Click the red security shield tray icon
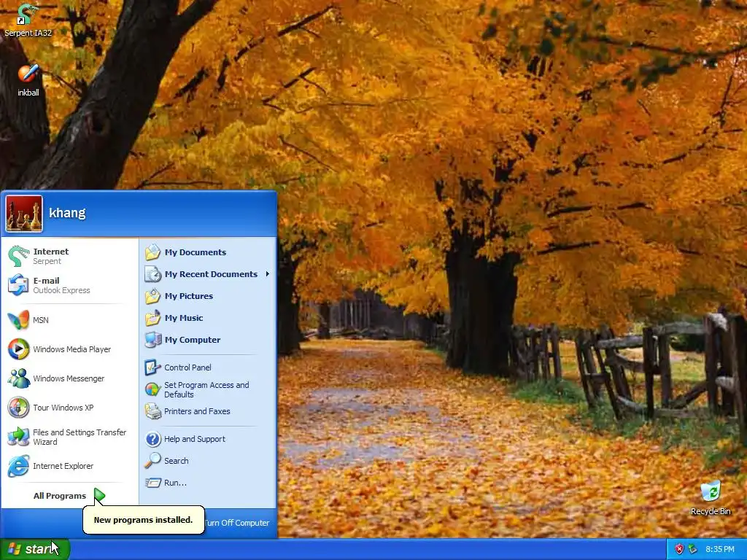747x560 pixels. coord(679,549)
